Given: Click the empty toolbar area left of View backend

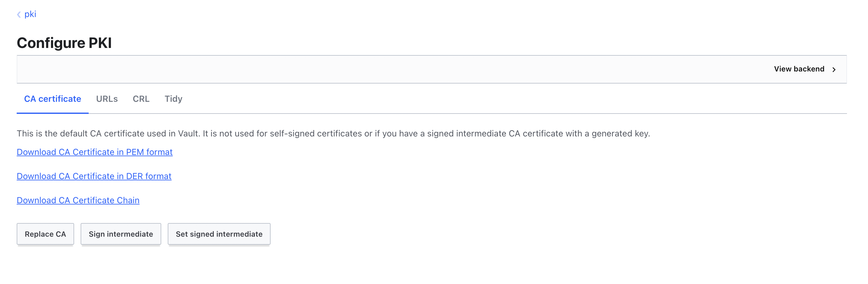Looking at the screenshot, I should coord(371,69).
